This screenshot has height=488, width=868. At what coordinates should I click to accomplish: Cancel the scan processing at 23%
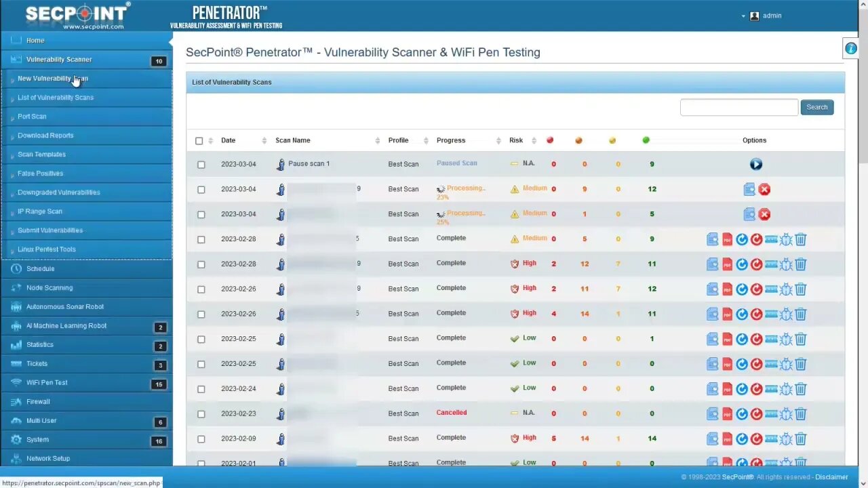764,190
